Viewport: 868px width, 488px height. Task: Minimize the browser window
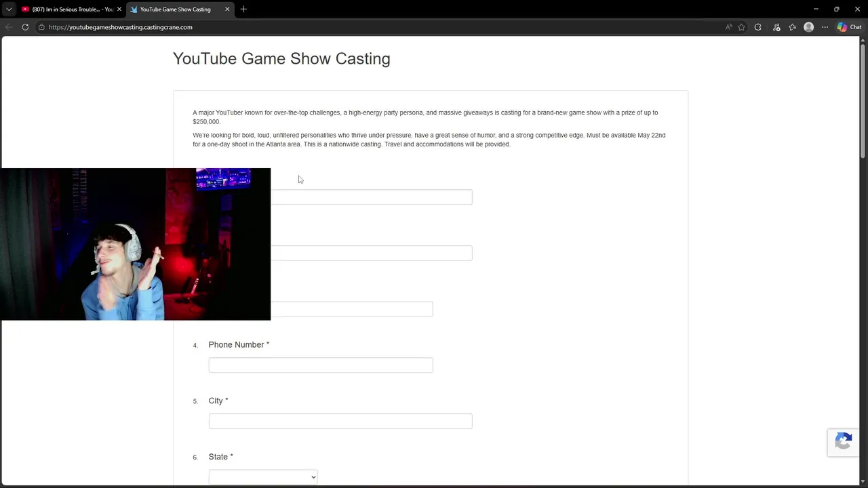click(x=816, y=9)
